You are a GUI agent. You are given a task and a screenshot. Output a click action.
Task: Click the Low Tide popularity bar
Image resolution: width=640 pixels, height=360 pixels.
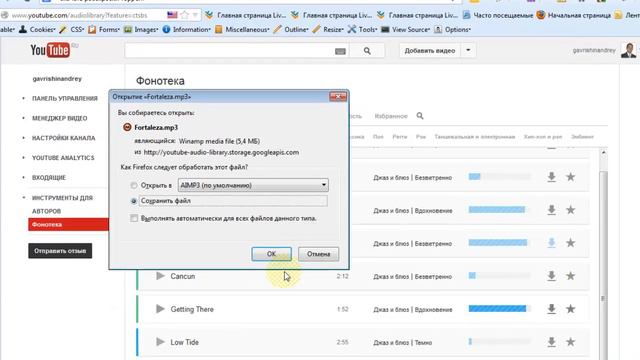[x=500, y=342]
